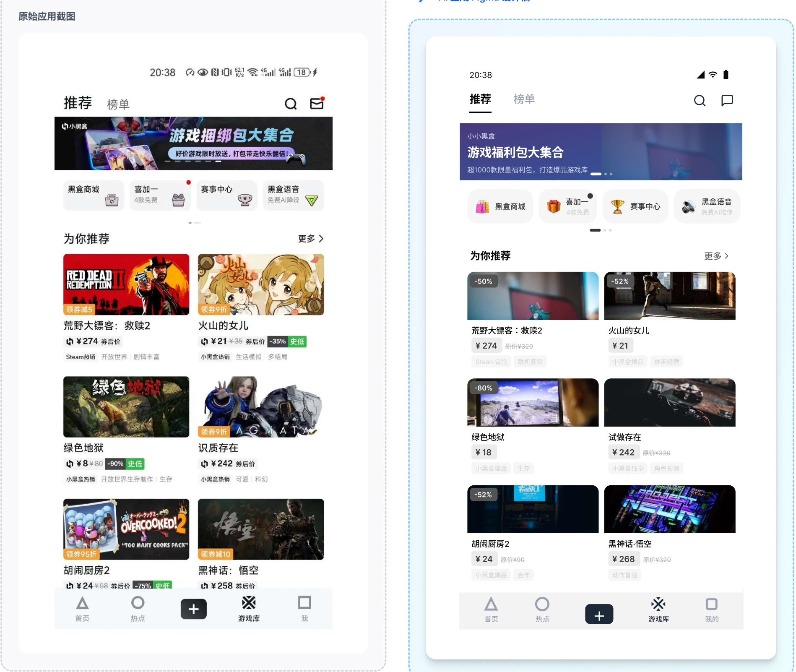This screenshot has width=796, height=672.
Task: Open 胡闹厨房2 image in Figma design
Action: pos(533,509)
